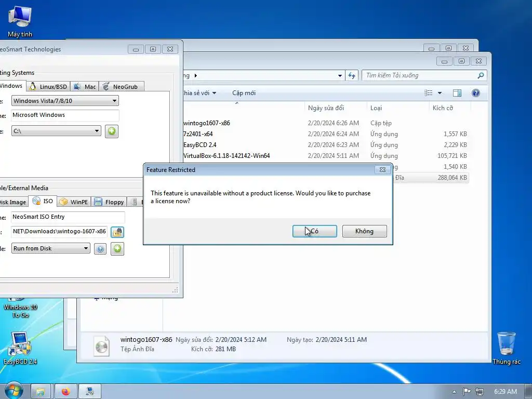The width and height of the screenshot is (532, 399).
Task: Open the Thùng rác recycle bin icon
Action: 506,348
